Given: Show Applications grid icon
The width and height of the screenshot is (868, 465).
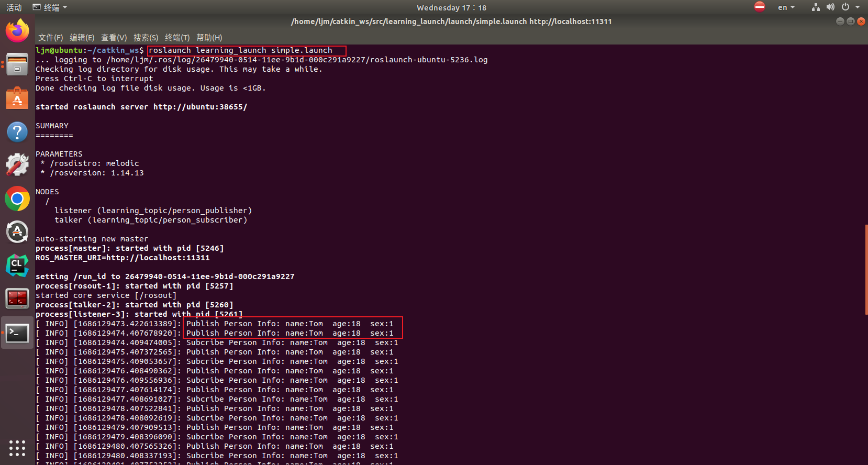Looking at the screenshot, I should [x=17, y=448].
